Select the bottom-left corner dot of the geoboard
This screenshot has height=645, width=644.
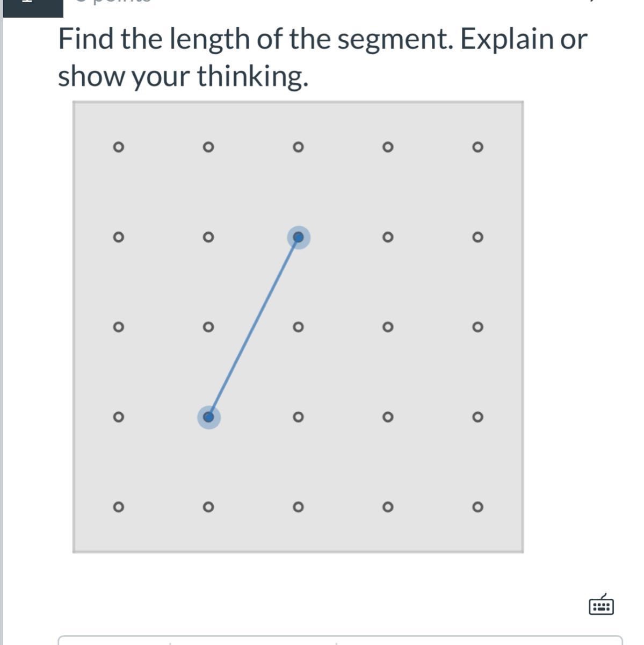119,507
